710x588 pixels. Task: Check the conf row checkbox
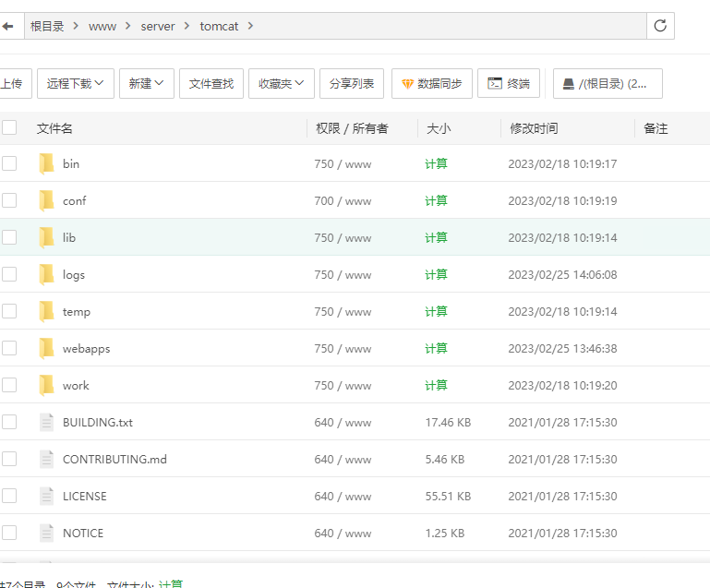coord(9,200)
